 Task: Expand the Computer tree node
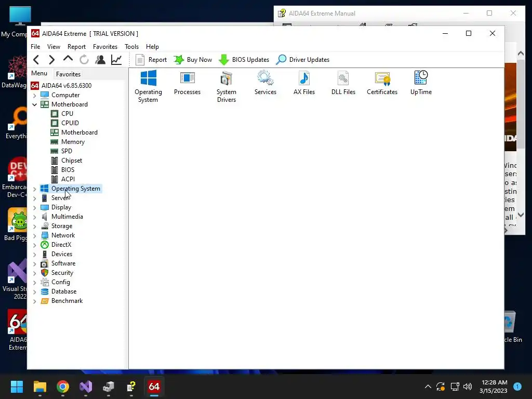[x=35, y=96]
